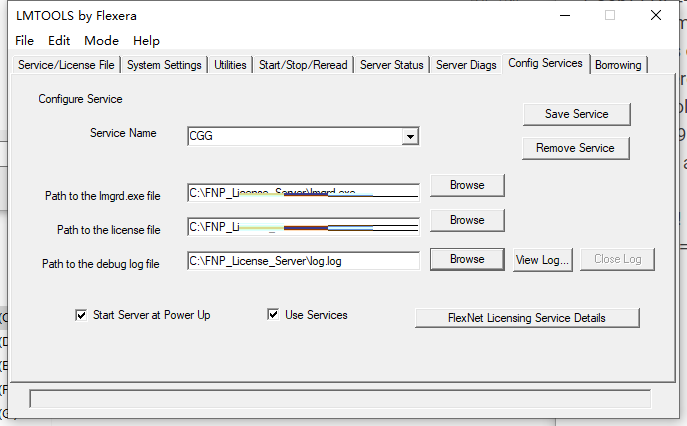Switch to Service/License File tab
The height and width of the screenshot is (426, 687).
tap(66, 65)
